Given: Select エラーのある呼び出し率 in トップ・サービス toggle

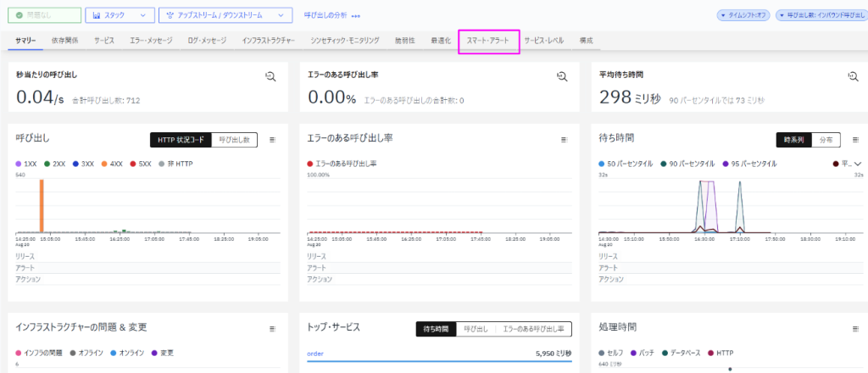Looking at the screenshot, I should [x=533, y=329].
